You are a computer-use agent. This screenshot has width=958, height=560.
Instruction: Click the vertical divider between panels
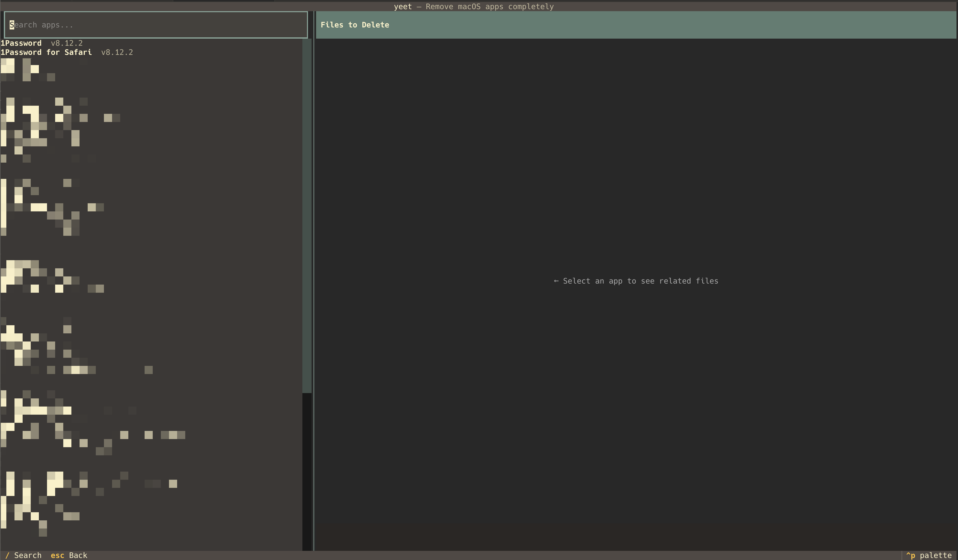(314, 281)
